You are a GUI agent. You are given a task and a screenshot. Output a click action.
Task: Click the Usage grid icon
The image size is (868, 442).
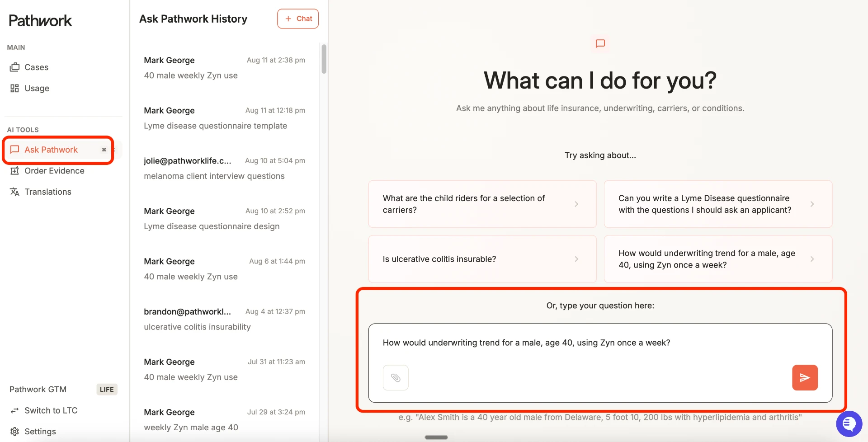tap(14, 88)
